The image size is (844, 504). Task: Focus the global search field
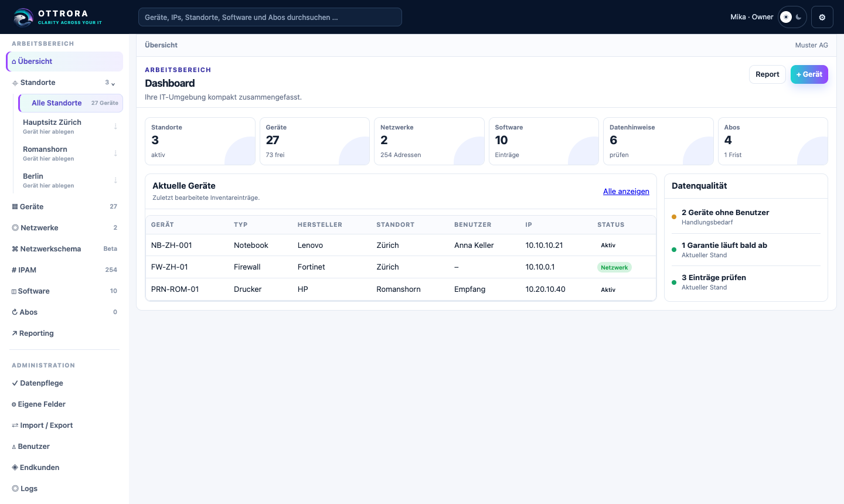click(x=270, y=17)
